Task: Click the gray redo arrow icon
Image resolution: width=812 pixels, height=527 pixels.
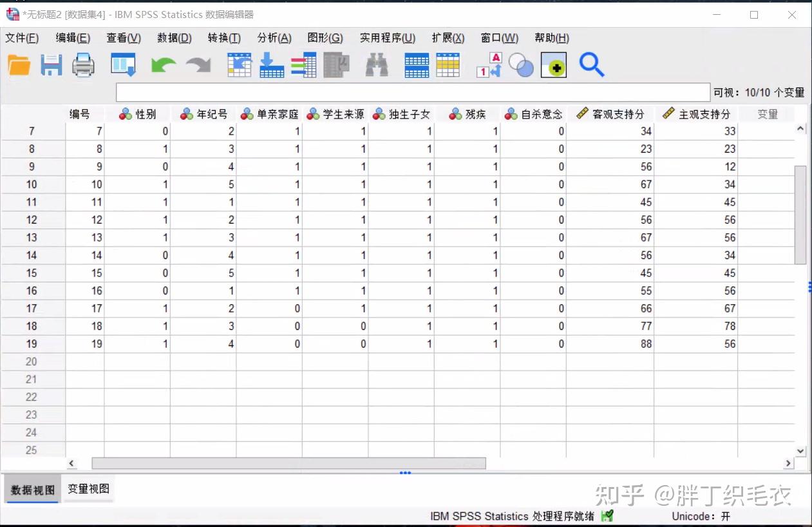Action: pyautogui.click(x=198, y=65)
